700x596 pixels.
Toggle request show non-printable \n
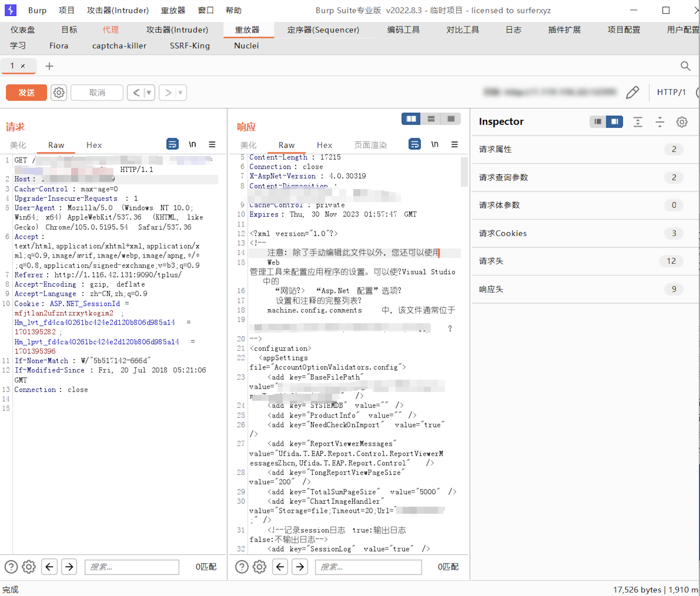pos(192,144)
